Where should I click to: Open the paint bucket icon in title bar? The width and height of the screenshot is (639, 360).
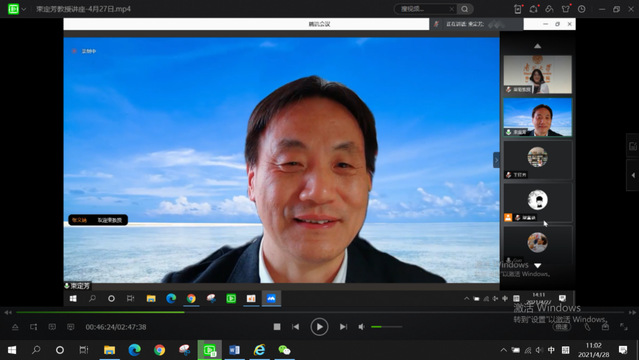(x=549, y=9)
